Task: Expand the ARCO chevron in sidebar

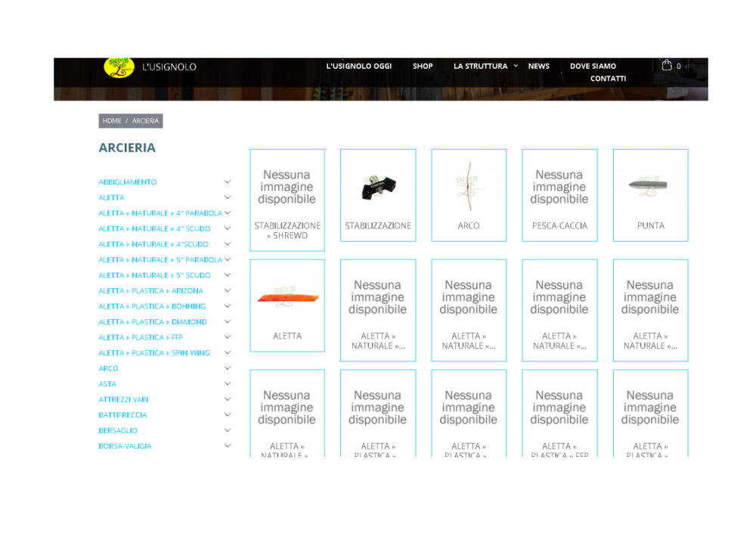Action: [x=228, y=368]
